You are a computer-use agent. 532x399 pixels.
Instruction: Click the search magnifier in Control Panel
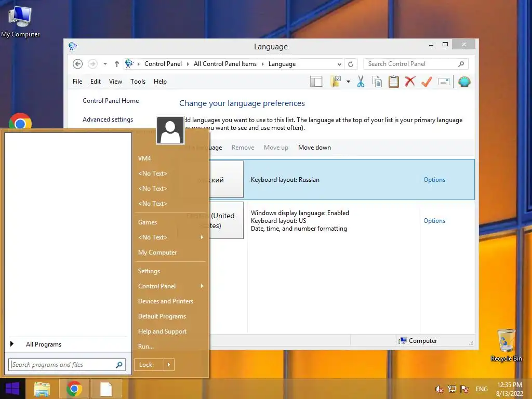click(461, 64)
